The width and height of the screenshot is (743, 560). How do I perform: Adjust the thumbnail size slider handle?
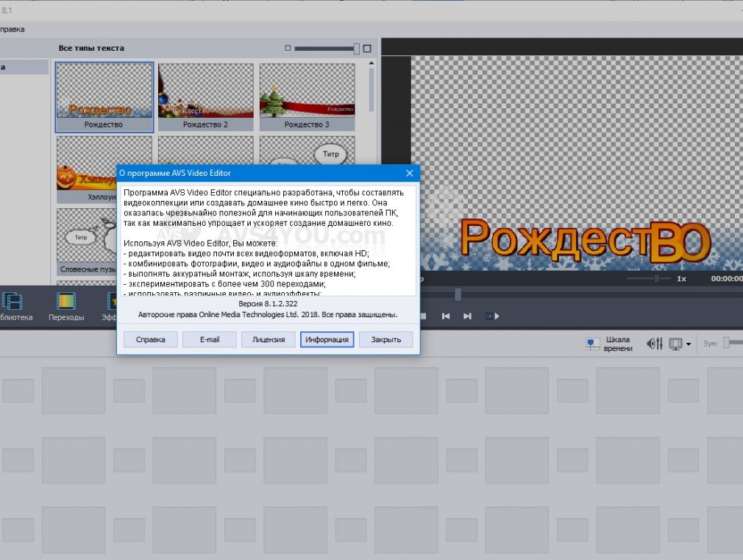click(356, 49)
